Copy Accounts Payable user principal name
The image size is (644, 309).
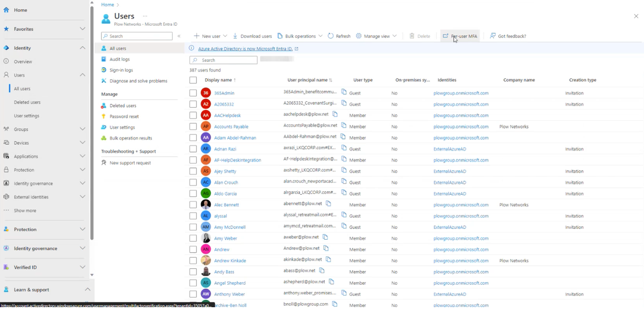pyautogui.click(x=344, y=125)
